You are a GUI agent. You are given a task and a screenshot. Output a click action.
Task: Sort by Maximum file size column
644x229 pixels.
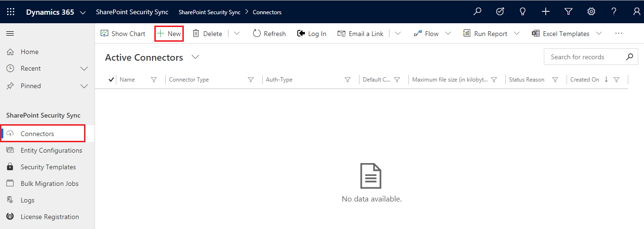pyautogui.click(x=450, y=80)
